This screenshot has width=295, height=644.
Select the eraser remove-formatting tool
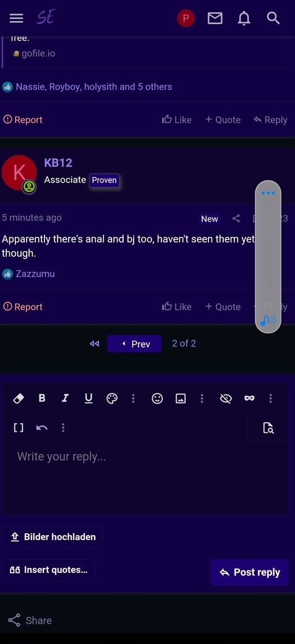[19, 398]
